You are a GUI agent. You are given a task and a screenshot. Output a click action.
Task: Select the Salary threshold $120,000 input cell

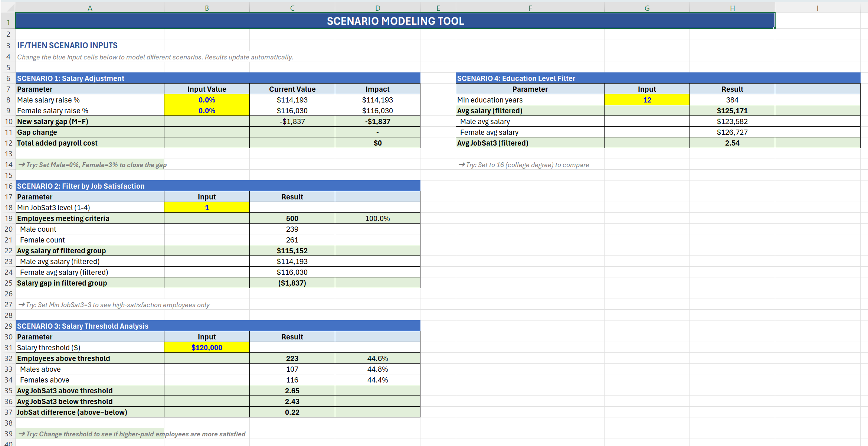coord(207,348)
